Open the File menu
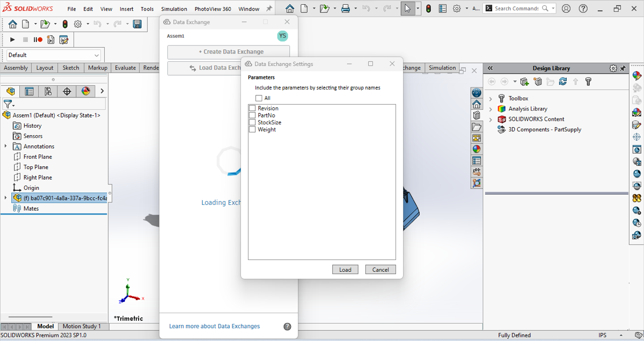 click(x=71, y=9)
